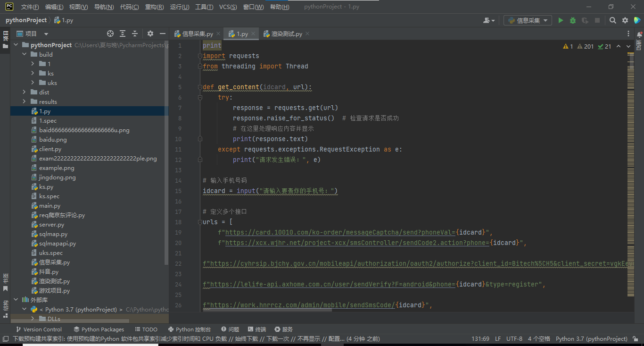Open the 重构(R) menu
The image size is (644, 346).
coord(155,7)
